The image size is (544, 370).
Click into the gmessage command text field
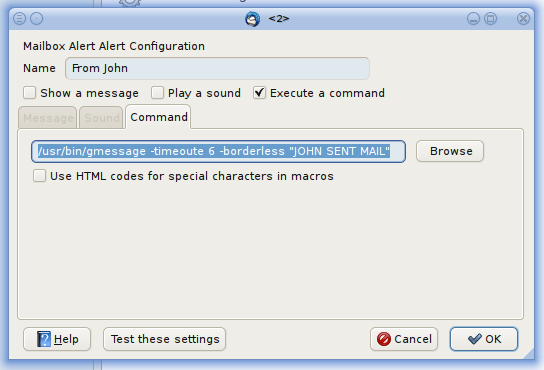(219, 151)
